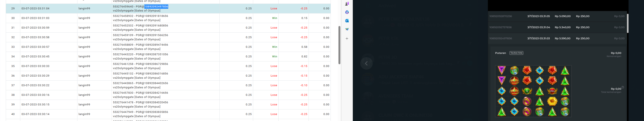
Task: Click timestamp 3/7/2023 03.31.05 in history
Action: pyautogui.click(x=539, y=16)
